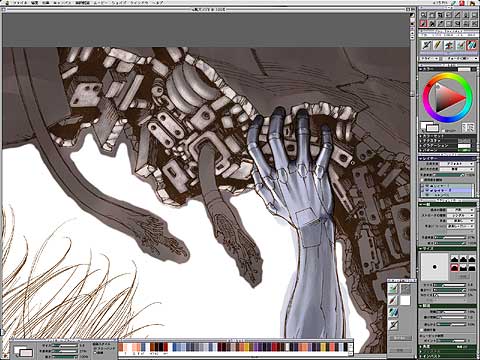Click the layer opacity slider
Image resolution: width=480 pixels, height=360 pixels.
click(449, 175)
